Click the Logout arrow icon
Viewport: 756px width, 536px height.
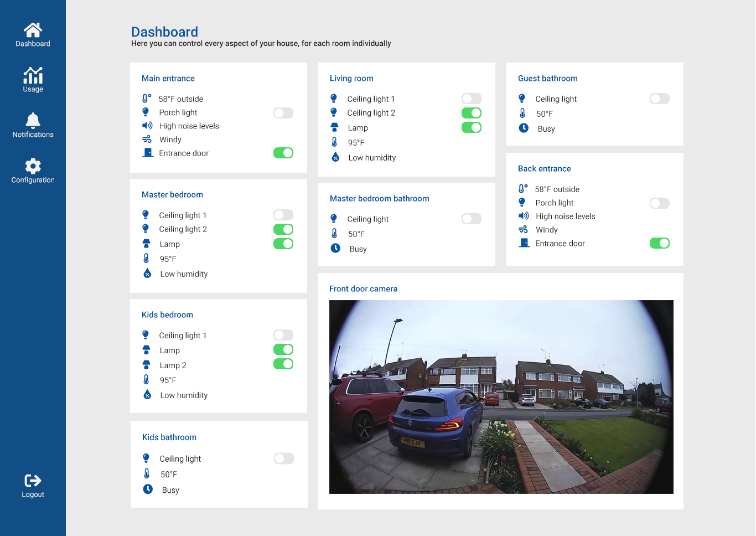(x=33, y=481)
